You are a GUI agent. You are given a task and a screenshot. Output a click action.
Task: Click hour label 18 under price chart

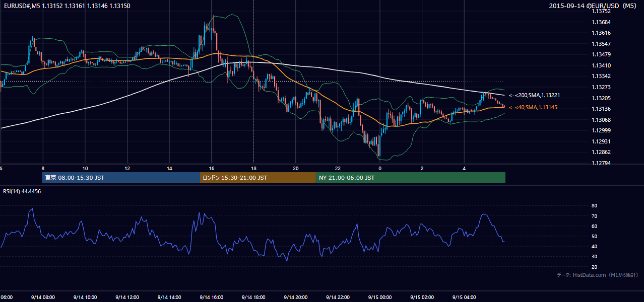point(253,169)
